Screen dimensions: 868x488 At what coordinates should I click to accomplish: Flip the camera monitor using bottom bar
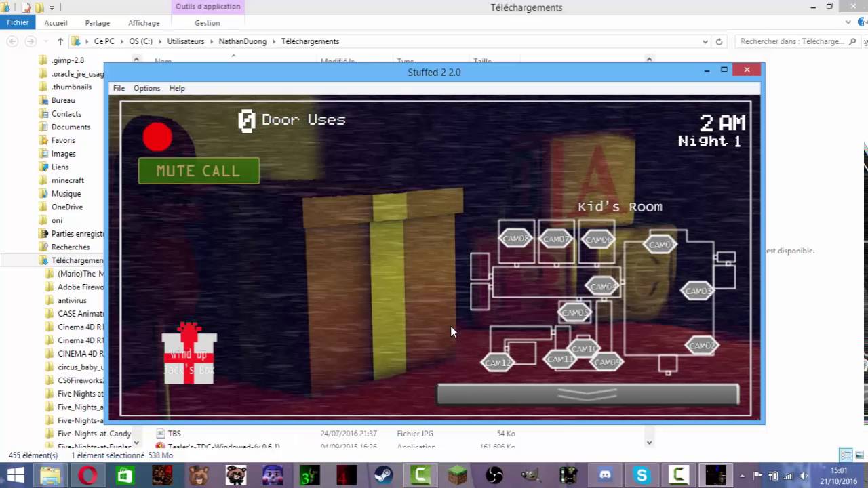pos(588,394)
